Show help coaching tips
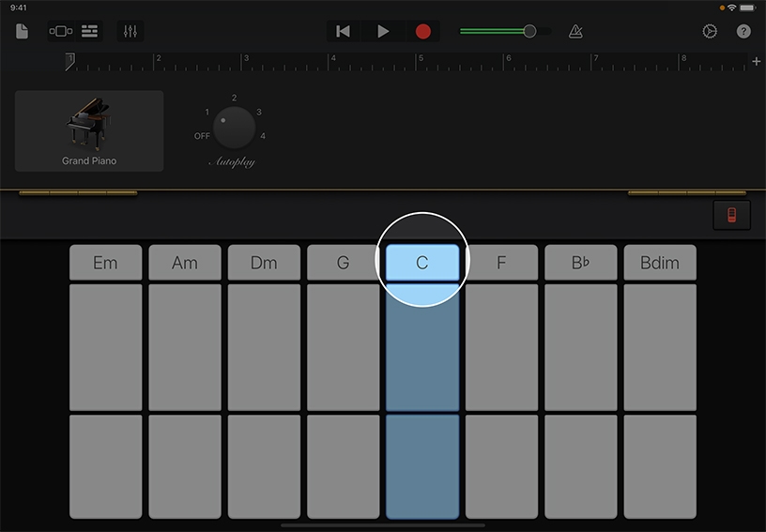This screenshot has height=532, width=766. [743, 31]
